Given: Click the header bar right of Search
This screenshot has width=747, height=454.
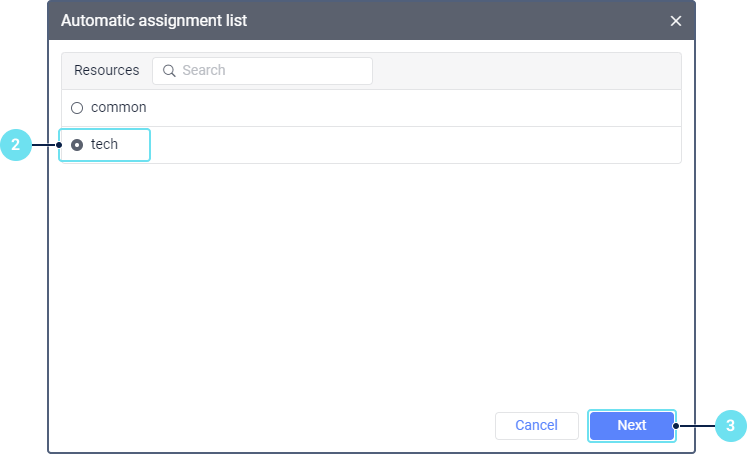Looking at the screenshot, I should point(520,71).
